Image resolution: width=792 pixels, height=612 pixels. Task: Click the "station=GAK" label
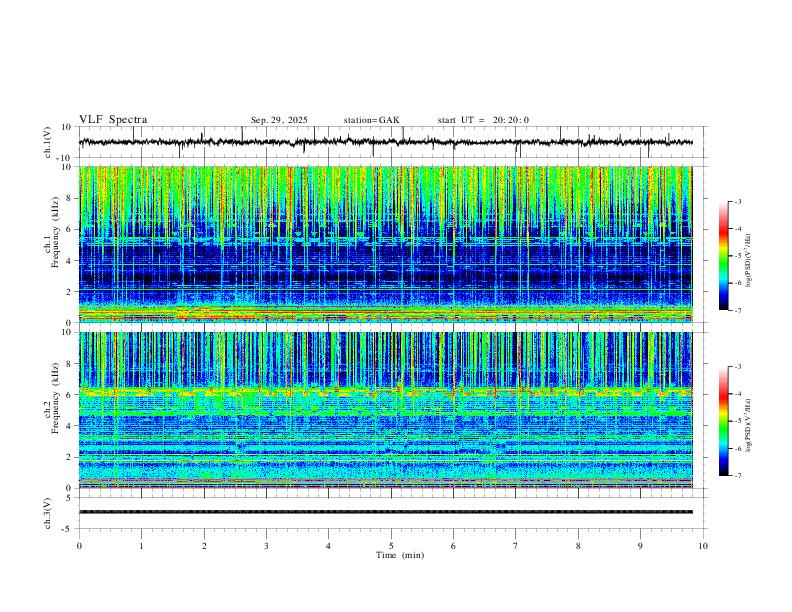[371, 120]
